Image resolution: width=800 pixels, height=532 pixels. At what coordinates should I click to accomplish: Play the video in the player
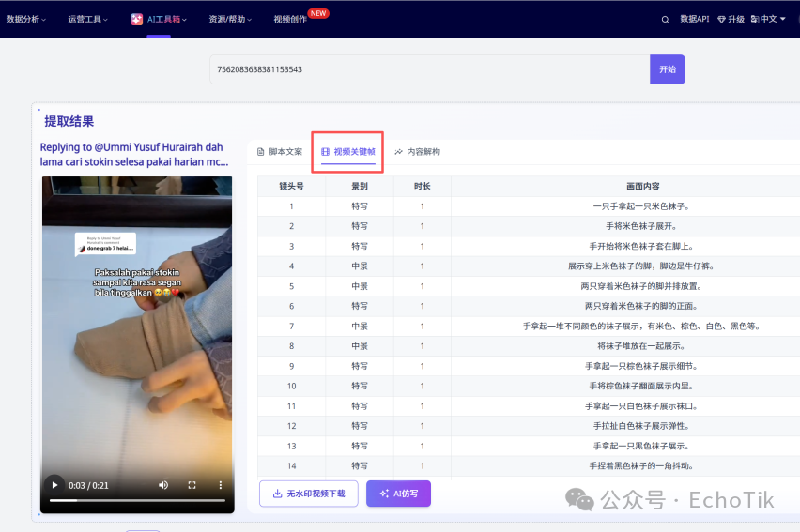point(54,485)
